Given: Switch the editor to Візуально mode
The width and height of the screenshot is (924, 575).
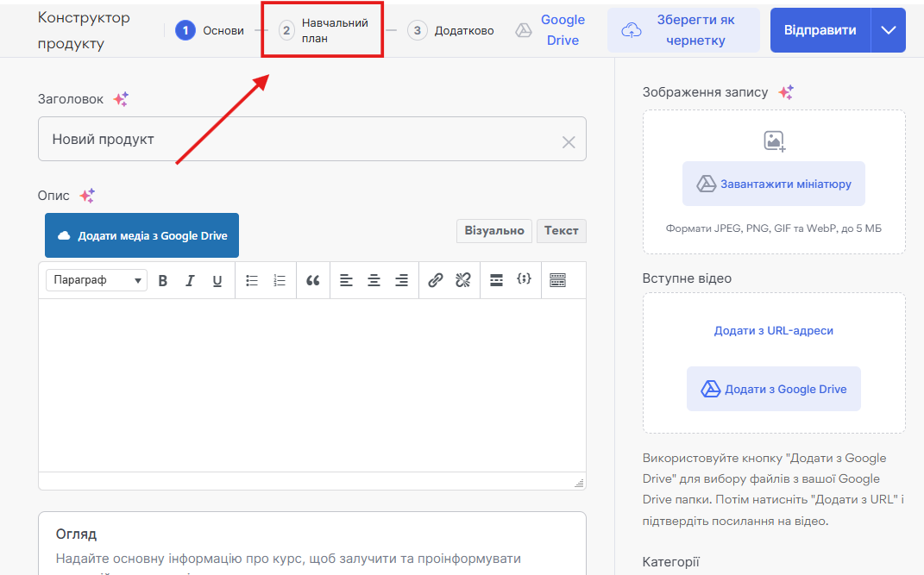Looking at the screenshot, I should point(493,231).
